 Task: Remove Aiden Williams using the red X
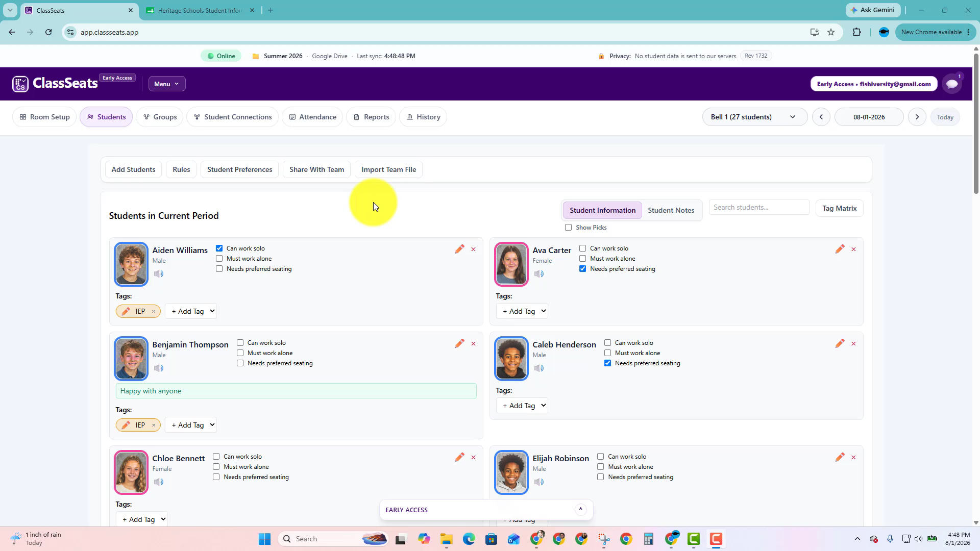pos(473,249)
